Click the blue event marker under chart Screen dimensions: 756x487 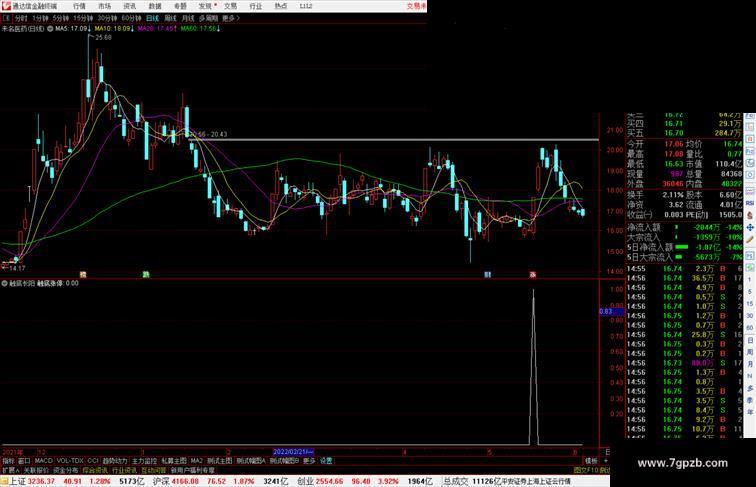pyautogui.click(x=487, y=275)
